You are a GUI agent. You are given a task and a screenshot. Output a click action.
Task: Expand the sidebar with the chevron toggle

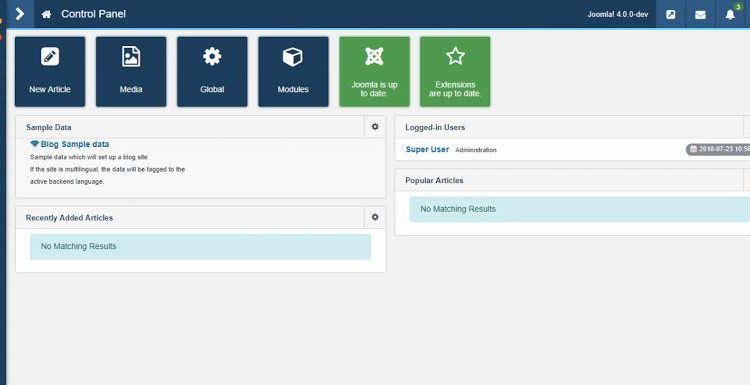pyautogui.click(x=20, y=14)
